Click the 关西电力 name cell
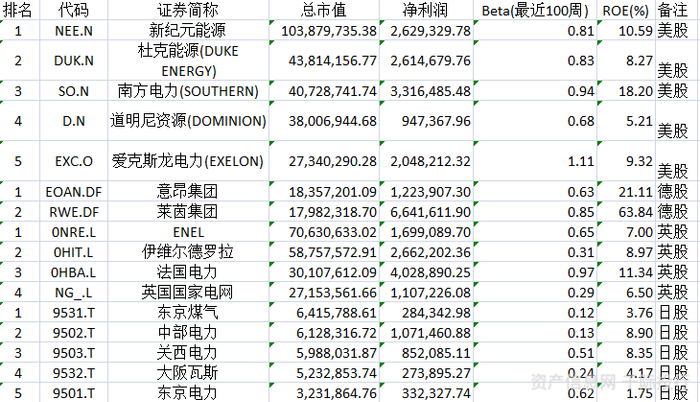 [188, 352]
